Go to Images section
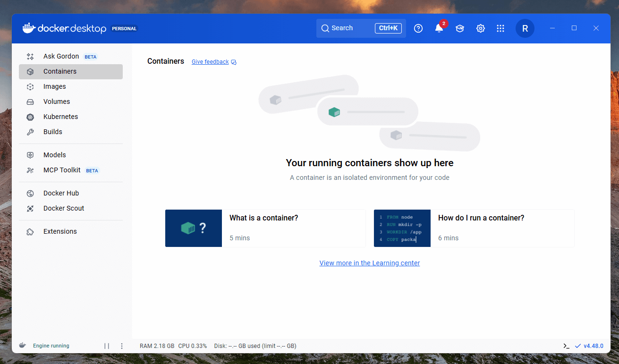Image resolution: width=619 pixels, height=364 pixels. coord(71,86)
